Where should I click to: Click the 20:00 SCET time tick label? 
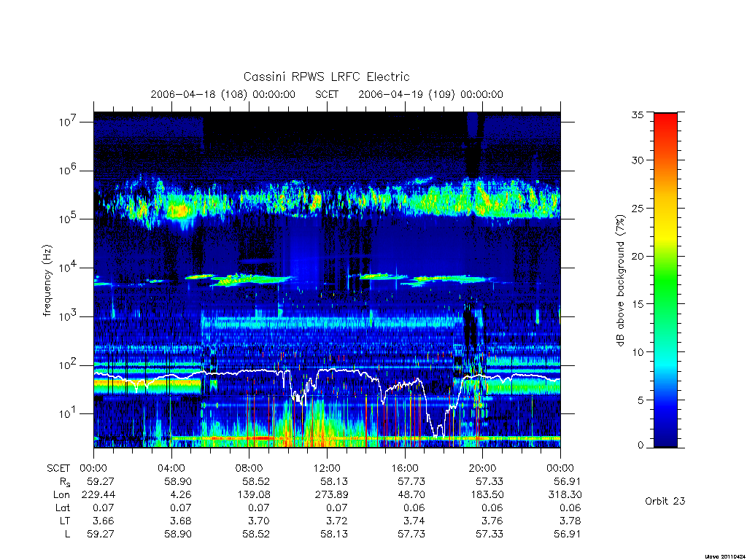[483, 468]
